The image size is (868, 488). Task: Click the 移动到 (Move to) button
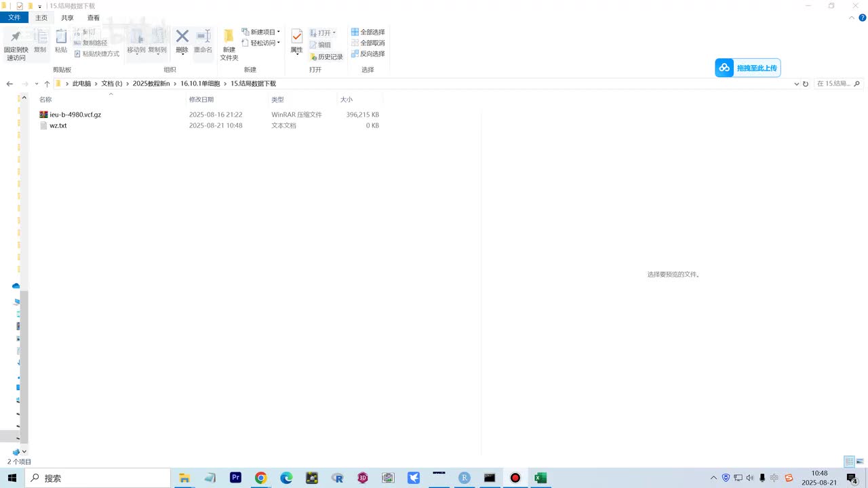[x=136, y=41]
